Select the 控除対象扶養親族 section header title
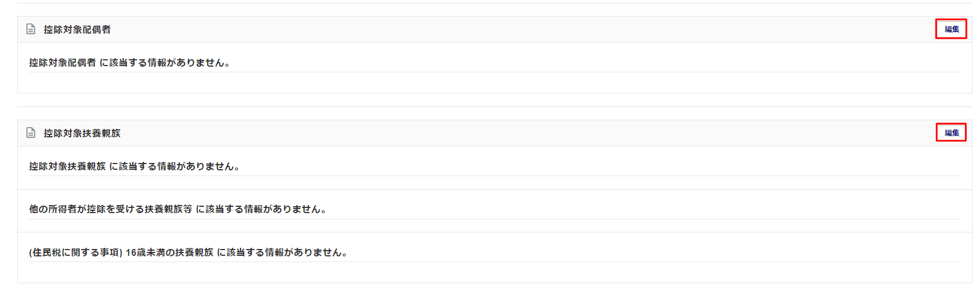Screen dimensions: 980x294 (82, 133)
